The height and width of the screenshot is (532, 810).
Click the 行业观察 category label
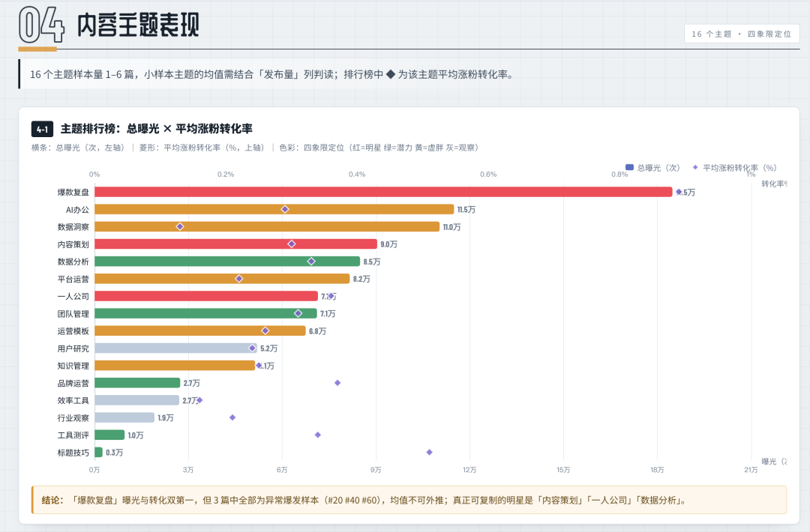(73, 418)
